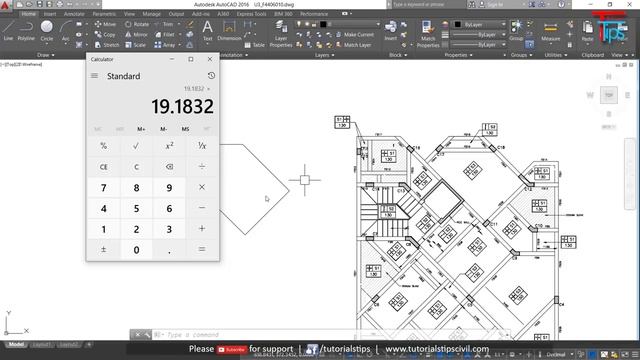This screenshot has width=640, height=360.
Task: Click calculator plus key
Action: (x=202, y=229)
